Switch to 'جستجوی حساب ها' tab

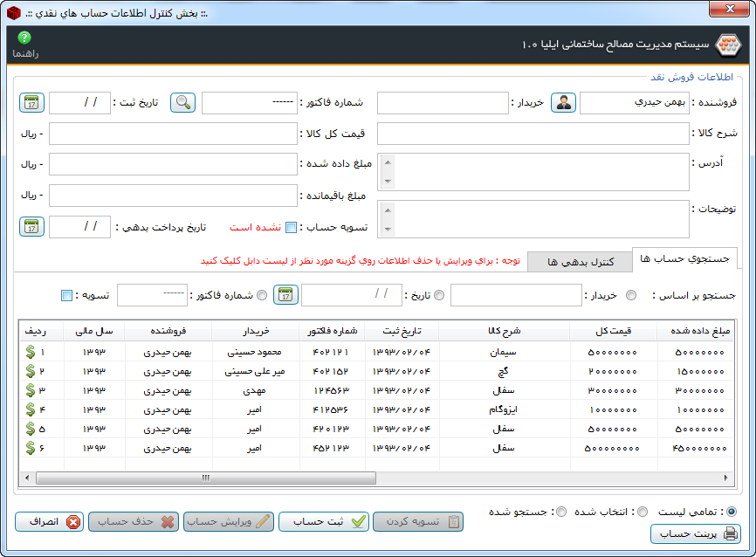point(685,259)
